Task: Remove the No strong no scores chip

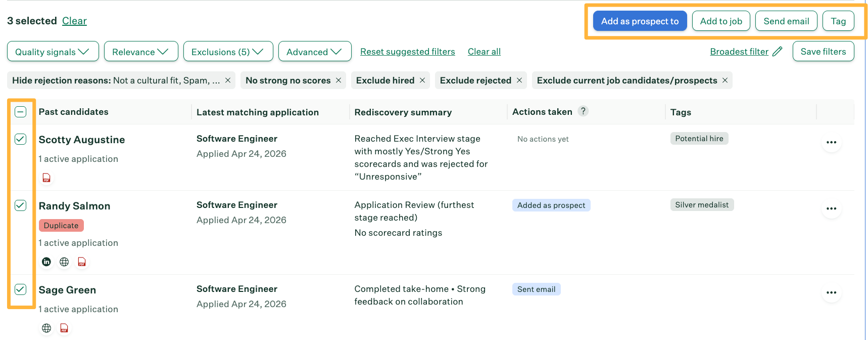Action: click(339, 80)
